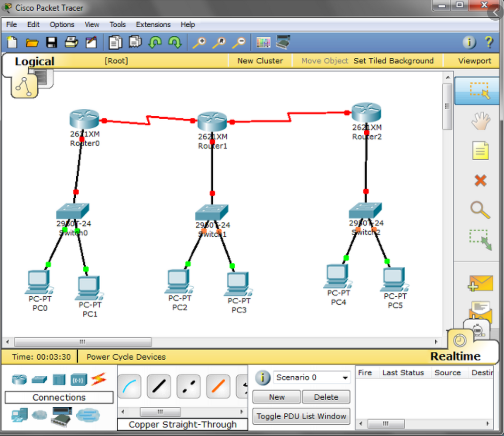The height and width of the screenshot is (436, 504).
Task: Click the connection list horizontal scrollbar
Action: pos(182,412)
